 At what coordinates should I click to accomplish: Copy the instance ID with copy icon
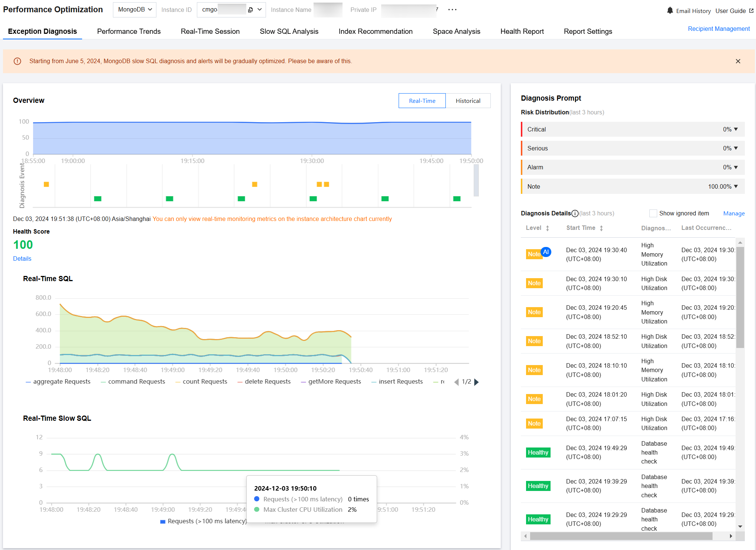(250, 10)
